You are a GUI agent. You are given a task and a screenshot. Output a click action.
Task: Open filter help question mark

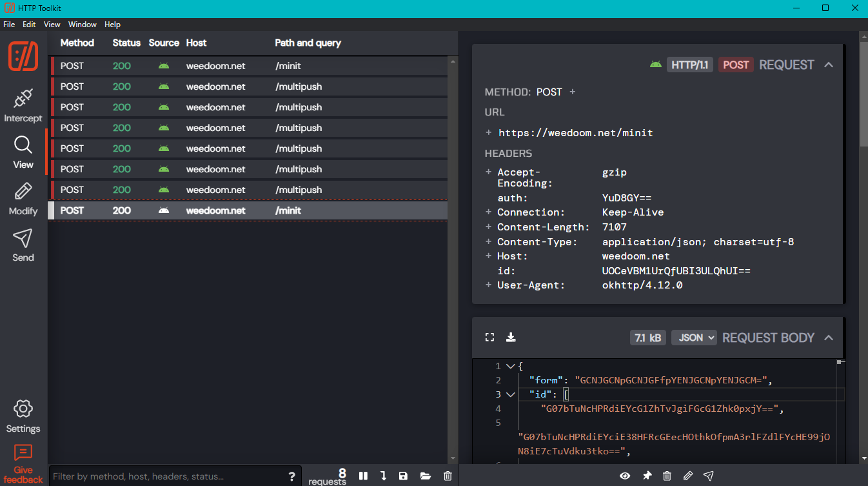(x=291, y=476)
